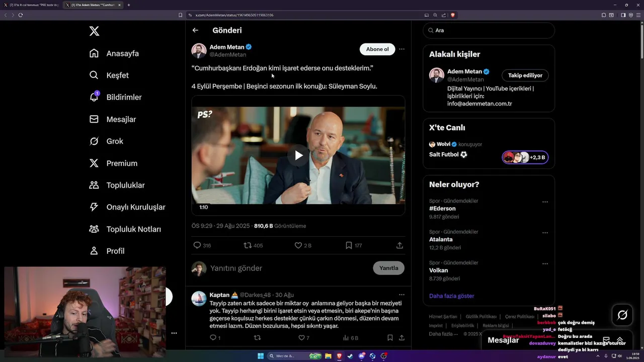Screen dimensions: 644x362
Task: Open the floating Grok button
Action: 622,315
